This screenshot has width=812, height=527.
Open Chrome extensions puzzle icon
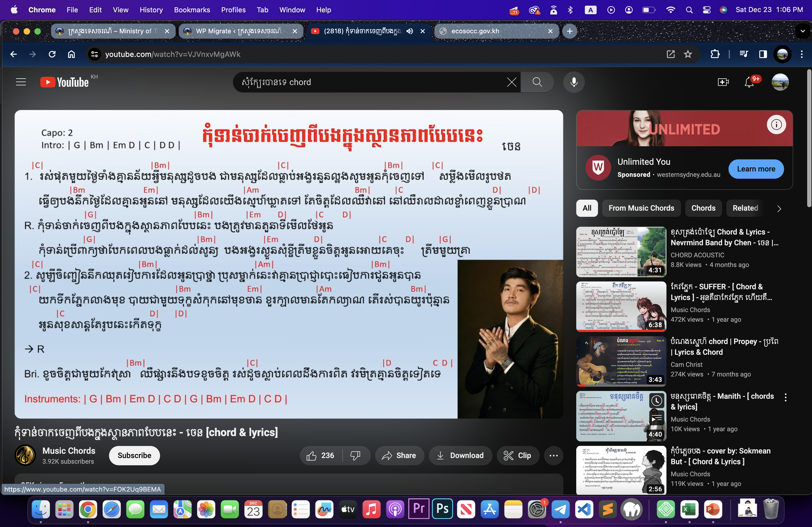pos(715,54)
